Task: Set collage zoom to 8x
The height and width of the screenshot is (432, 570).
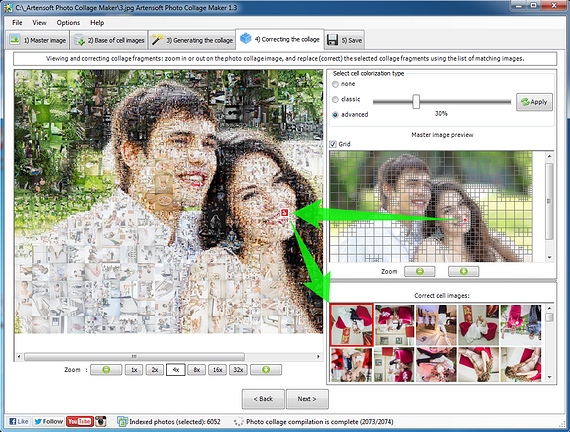Action: (x=197, y=370)
